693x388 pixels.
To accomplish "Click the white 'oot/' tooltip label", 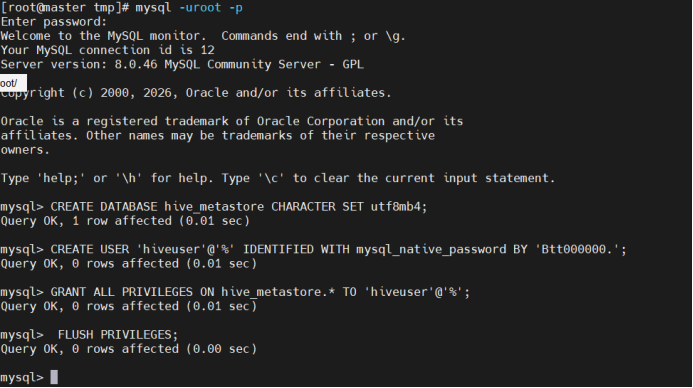I will point(13,83).
